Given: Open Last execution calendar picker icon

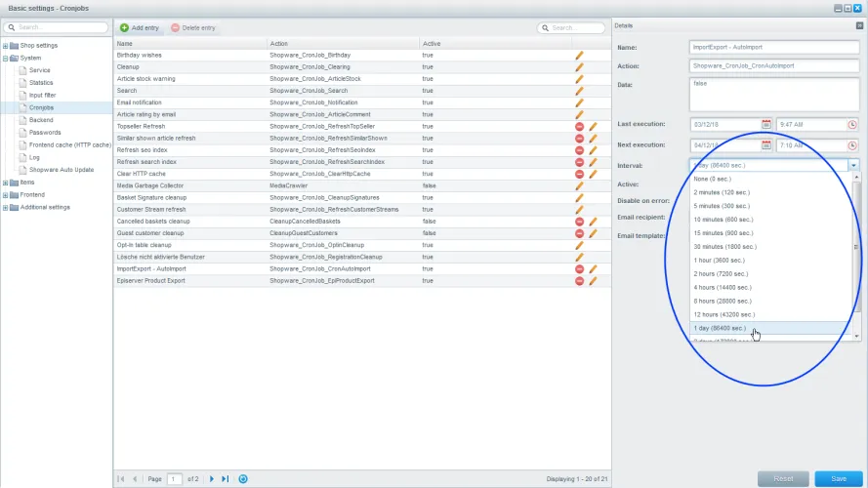Looking at the screenshot, I should pos(766,125).
